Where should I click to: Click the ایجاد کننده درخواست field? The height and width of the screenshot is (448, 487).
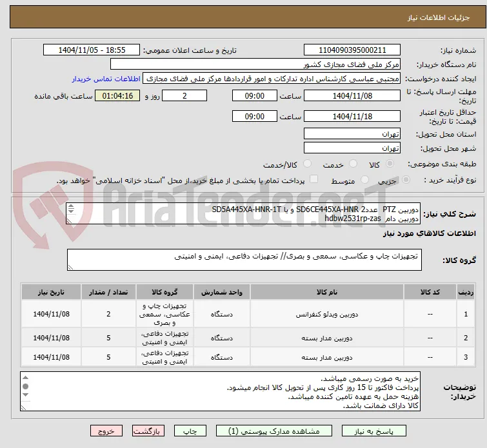click(272, 79)
